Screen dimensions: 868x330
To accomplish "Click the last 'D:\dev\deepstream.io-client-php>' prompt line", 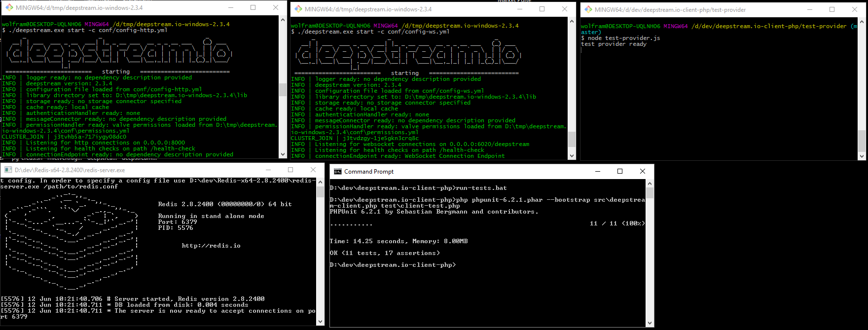I will click(x=393, y=265).
